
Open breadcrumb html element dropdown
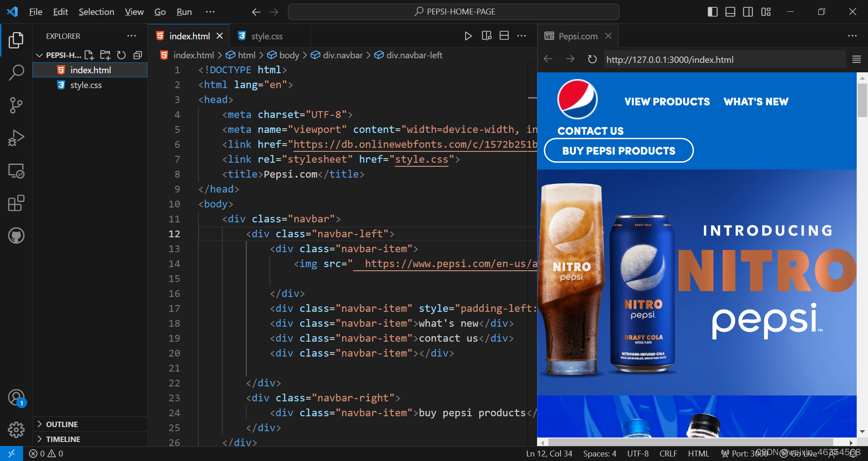241,55
